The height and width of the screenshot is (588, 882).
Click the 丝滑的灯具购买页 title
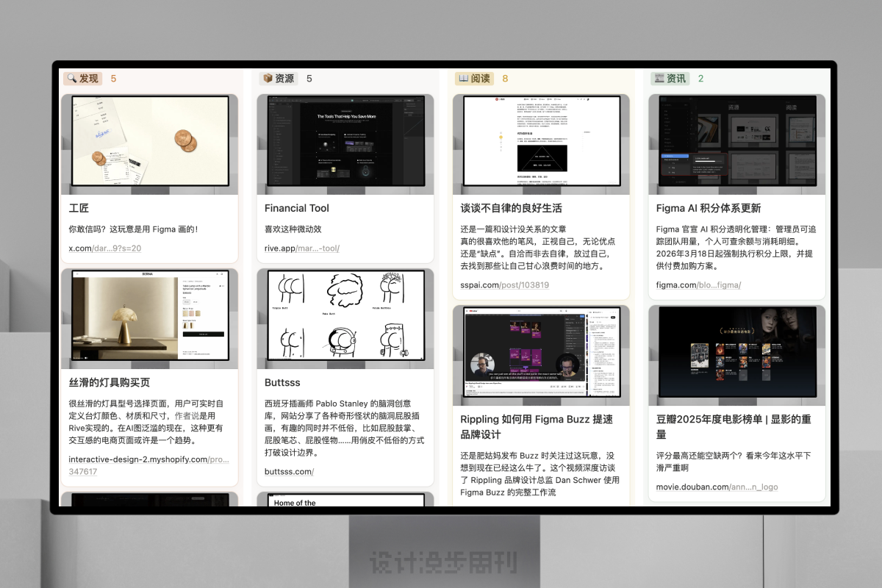(110, 382)
